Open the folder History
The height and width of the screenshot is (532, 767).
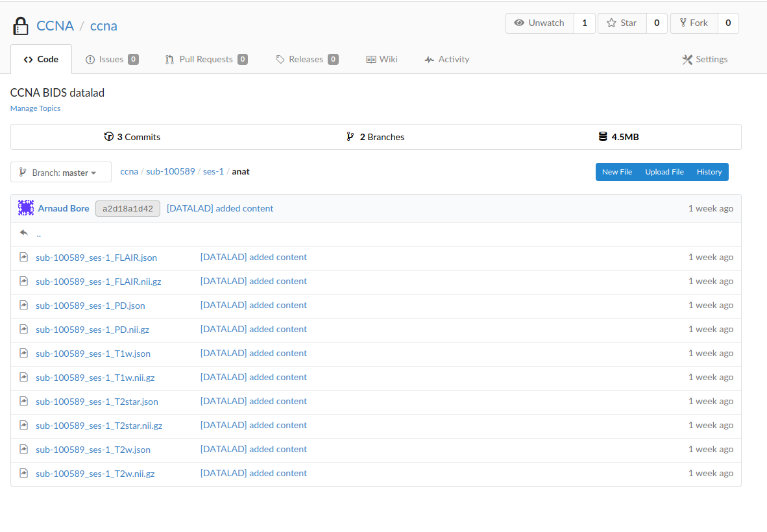pyautogui.click(x=709, y=172)
